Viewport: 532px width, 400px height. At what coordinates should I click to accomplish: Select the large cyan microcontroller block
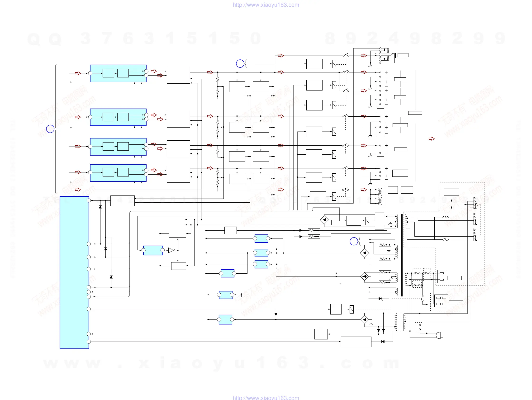click(x=74, y=272)
